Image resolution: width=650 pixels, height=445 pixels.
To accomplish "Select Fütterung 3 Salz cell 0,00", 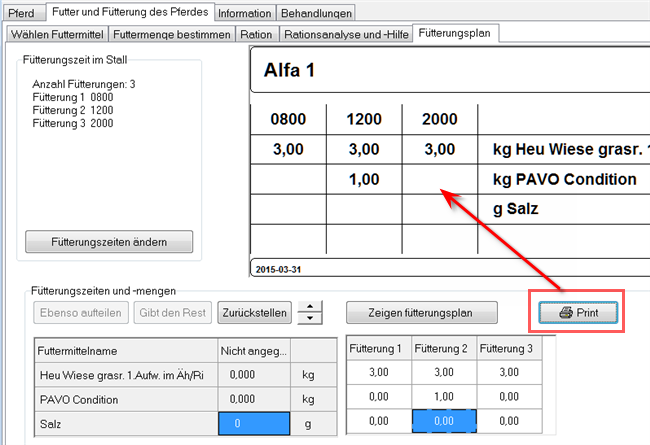I will pos(509,421).
